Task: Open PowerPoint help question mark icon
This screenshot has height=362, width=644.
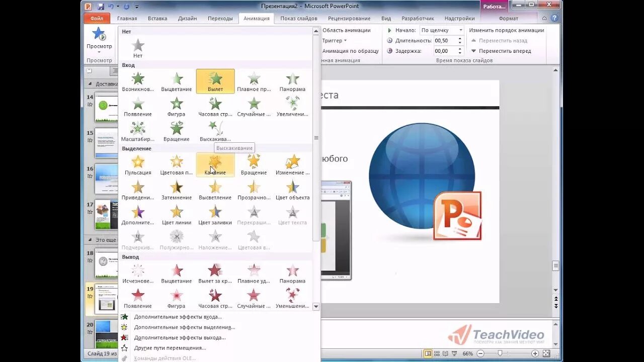Action: (x=554, y=18)
